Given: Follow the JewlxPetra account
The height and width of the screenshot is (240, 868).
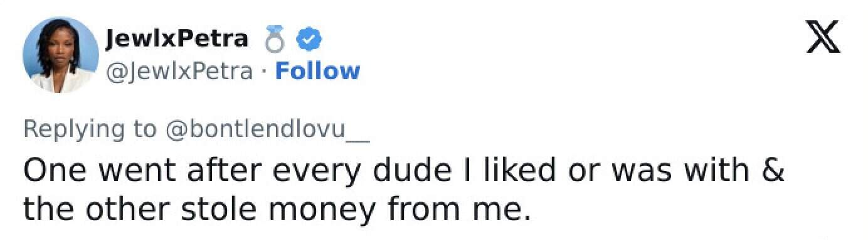Looking at the screenshot, I should coord(318,71).
